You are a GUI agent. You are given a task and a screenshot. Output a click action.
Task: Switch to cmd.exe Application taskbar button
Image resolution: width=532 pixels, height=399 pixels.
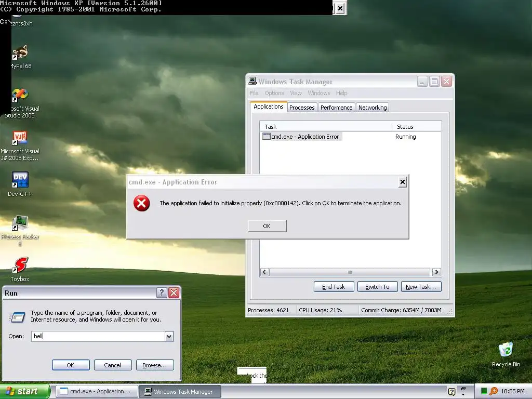(97, 392)
